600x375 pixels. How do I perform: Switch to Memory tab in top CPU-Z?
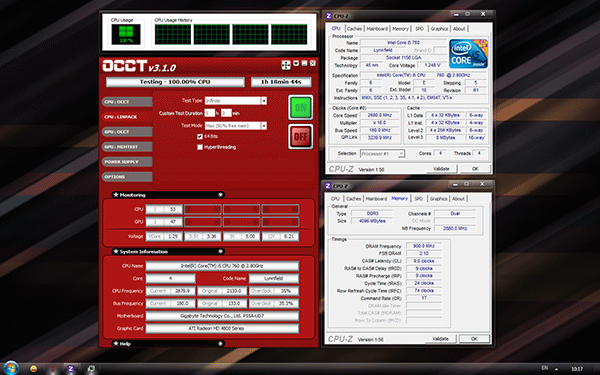pyautogui.click(x=400, y=29)
